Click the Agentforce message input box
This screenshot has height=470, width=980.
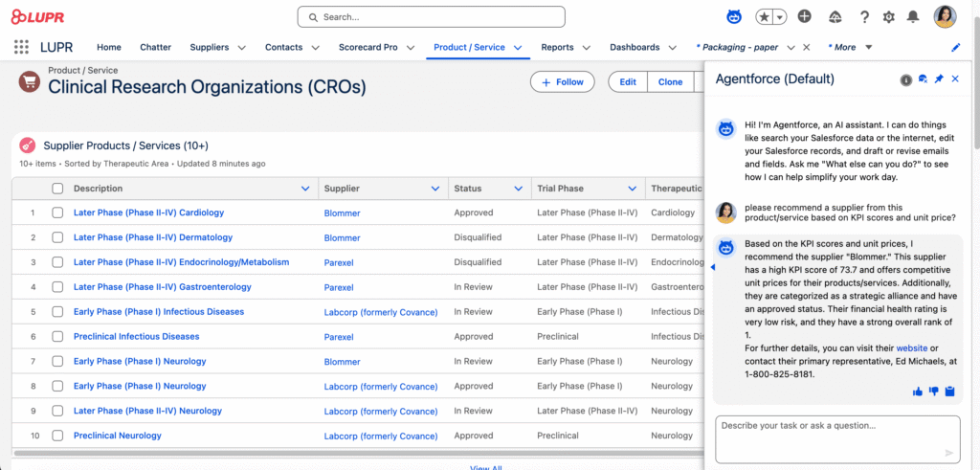click(x=837, y=439)
